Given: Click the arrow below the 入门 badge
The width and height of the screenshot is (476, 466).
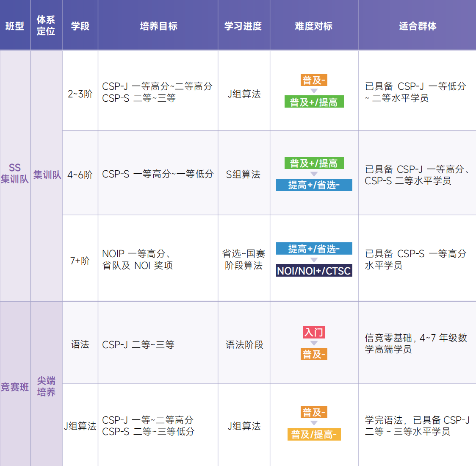Looking at the screenshot, I should [314, 343].
